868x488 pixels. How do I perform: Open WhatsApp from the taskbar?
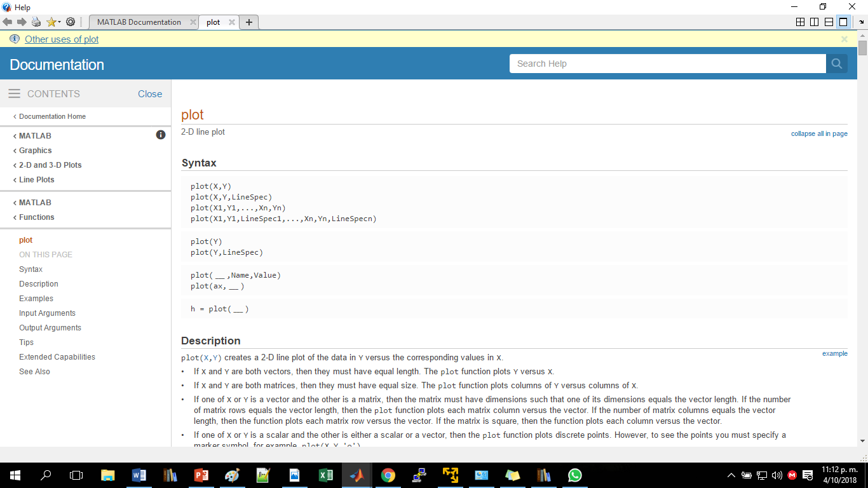pos(575,475)
